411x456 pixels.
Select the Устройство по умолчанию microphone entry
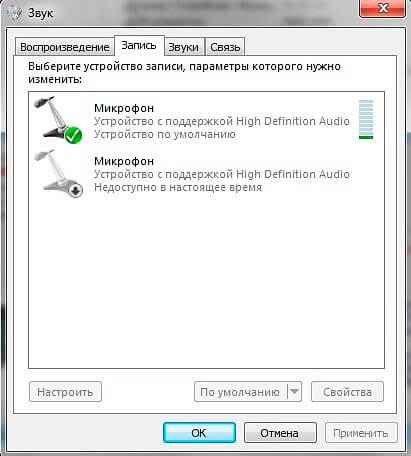(206, 120)
